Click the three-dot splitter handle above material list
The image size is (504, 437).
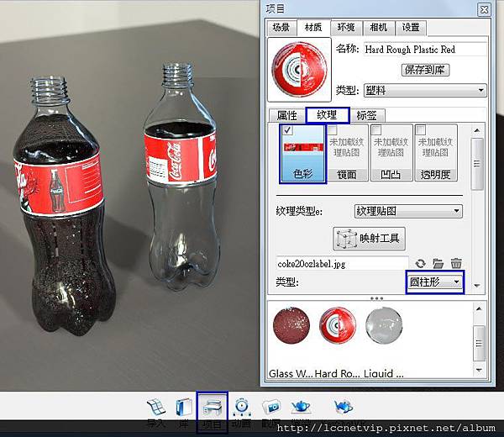(x=376, y=298)
